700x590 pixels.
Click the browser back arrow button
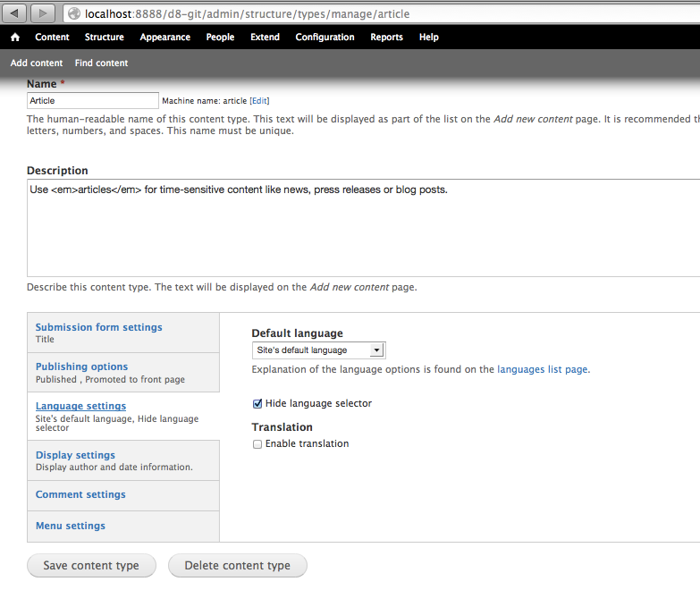tap(15, 13)
